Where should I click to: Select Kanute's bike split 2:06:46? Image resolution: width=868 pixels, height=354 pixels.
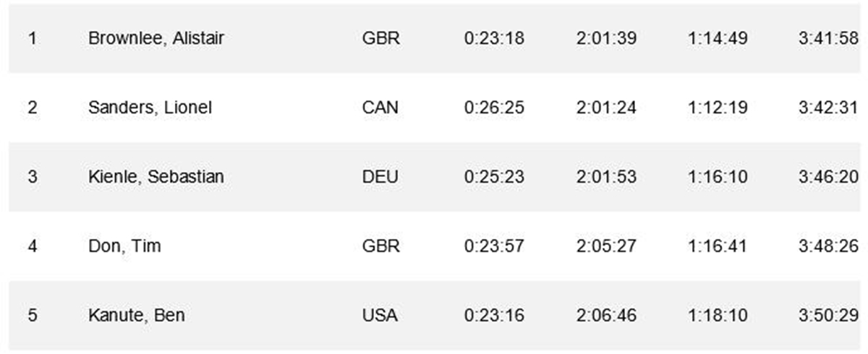(606, 316)
